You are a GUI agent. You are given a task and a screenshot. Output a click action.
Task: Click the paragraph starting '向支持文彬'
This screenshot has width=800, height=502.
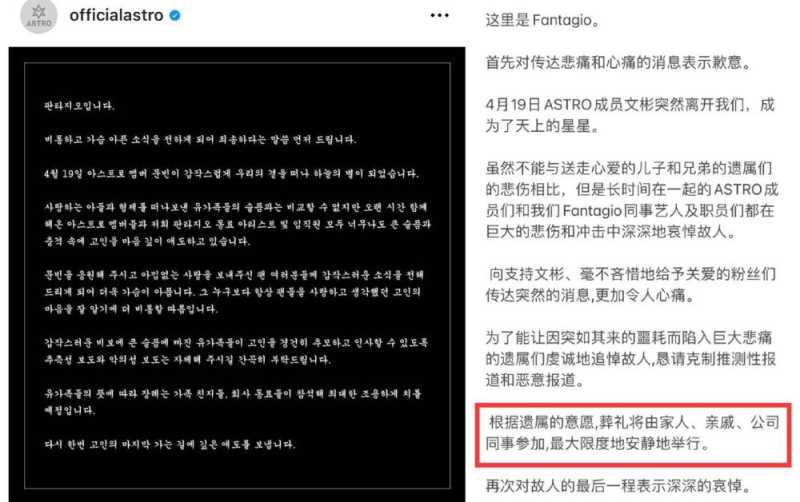coord(631,285)
